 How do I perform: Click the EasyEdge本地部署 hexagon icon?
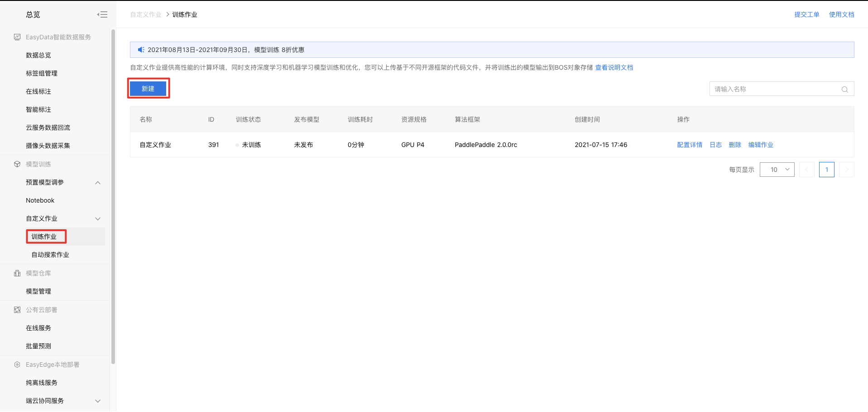tap(17, 365)
